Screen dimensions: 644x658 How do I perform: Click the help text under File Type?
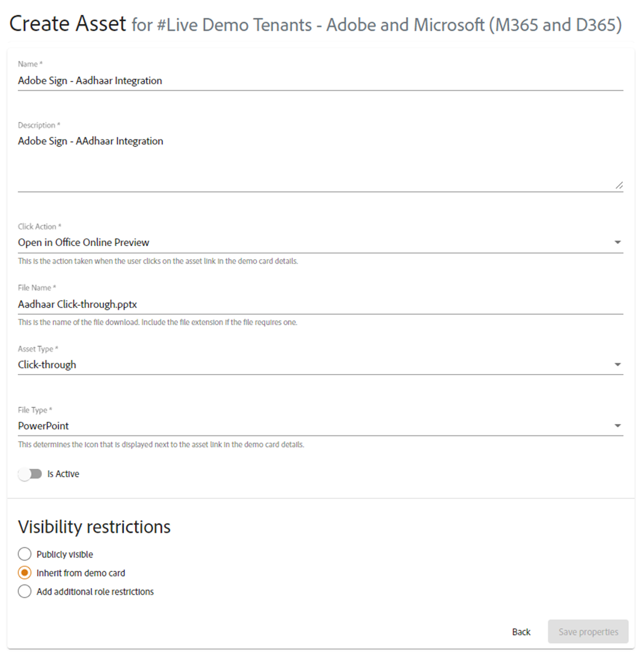161,445
